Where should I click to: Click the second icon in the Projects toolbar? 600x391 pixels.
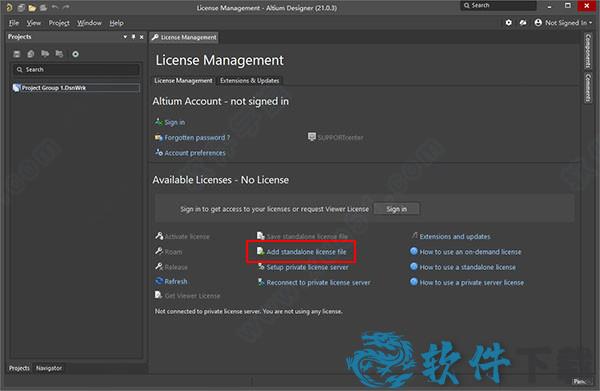[x=31, y=54]
